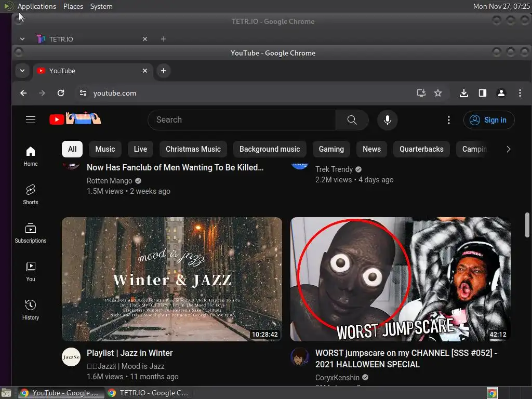Toggle Chrome side panel icon
Image resolution: width=532 pixels, height=399 pixels.
pyautogui.click(x=483, y=93)
